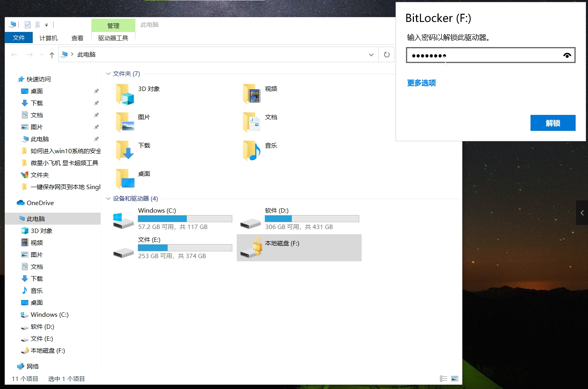Click the properties icon in quick access toolbar
Image resolution: width=588 pixels, height=389 pixels.
[x=28, y=25]
